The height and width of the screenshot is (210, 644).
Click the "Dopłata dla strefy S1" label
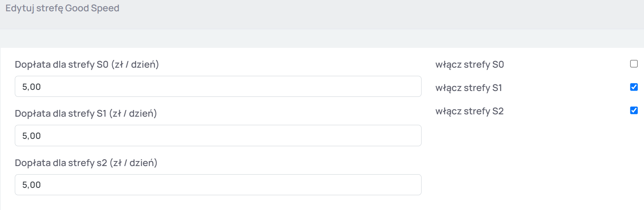click(60, 114)
